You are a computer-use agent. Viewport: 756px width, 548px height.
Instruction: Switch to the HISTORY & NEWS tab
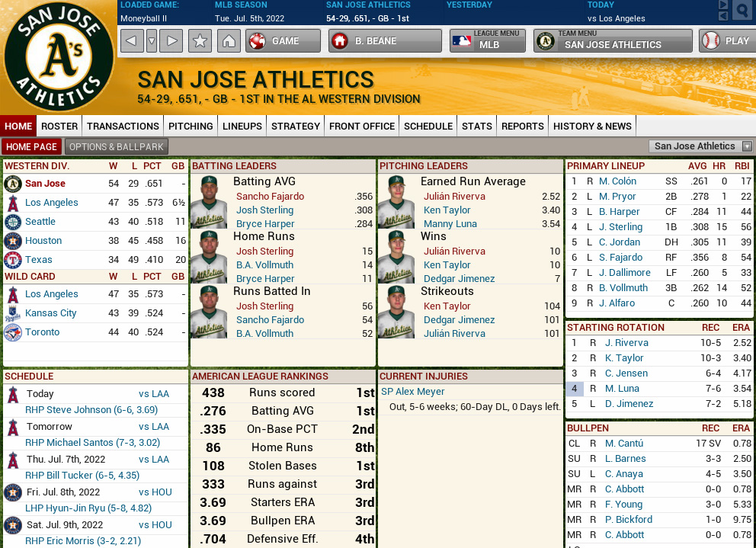point(592,127)
